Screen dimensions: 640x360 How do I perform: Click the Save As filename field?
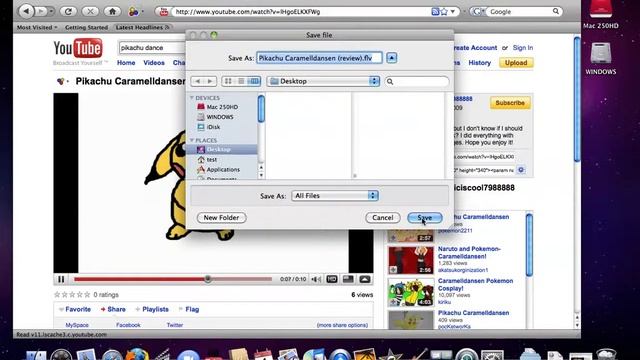coord(319,58)
